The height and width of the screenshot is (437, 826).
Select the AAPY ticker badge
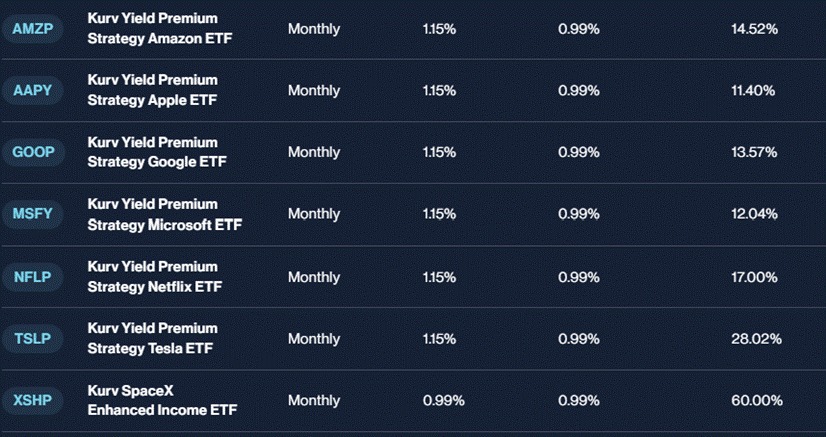click(33, 90)
